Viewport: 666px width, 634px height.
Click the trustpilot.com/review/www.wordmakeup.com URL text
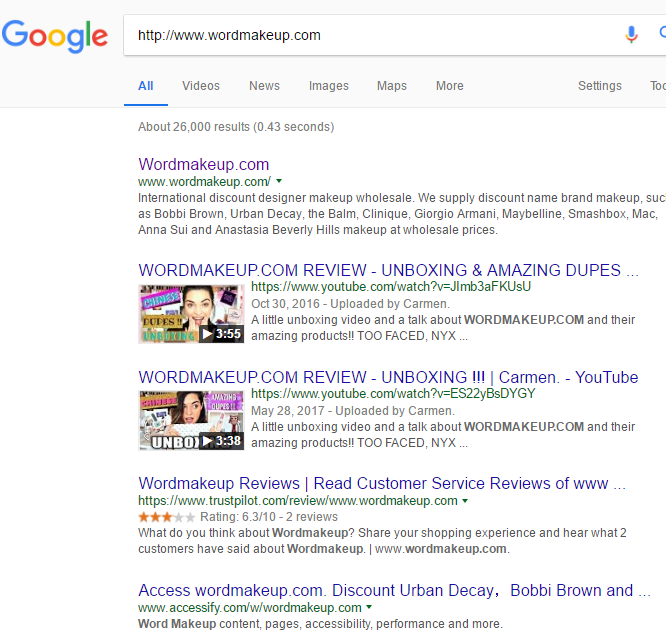[x=298, y=501]
